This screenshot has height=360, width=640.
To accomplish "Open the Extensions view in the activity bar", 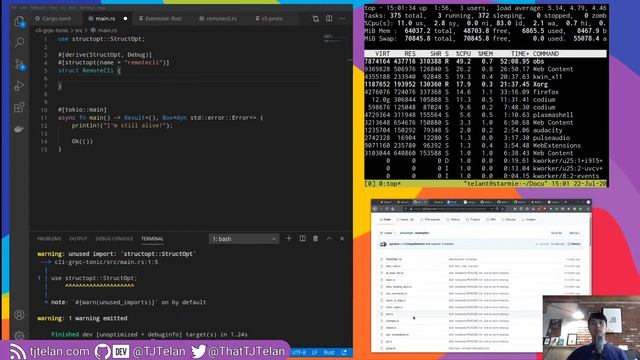I will [x=19, y=107].
